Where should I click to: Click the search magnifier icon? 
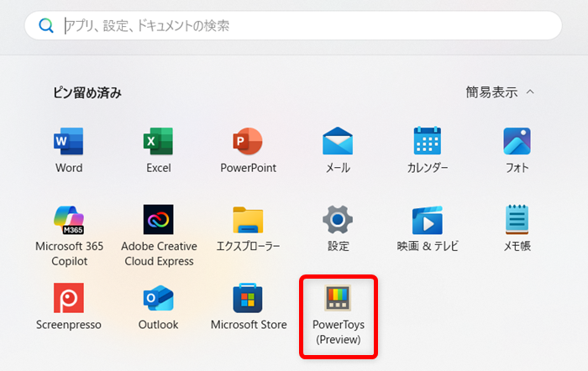[x=46, y=25]
